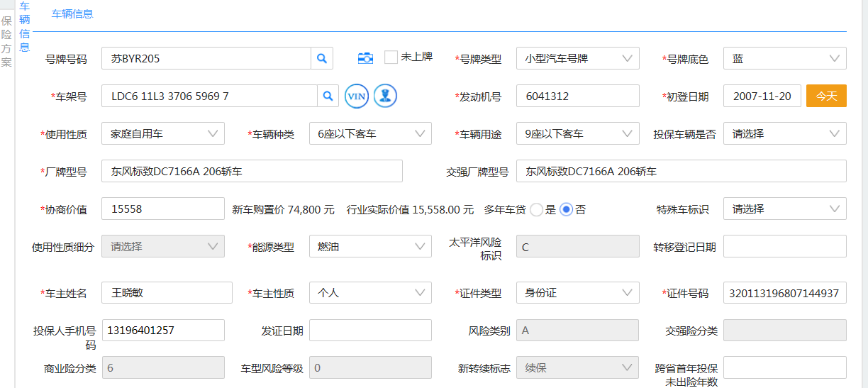Click the round VIN lookup icon
Screen dimensions: 868x388
tap(357, 96)
